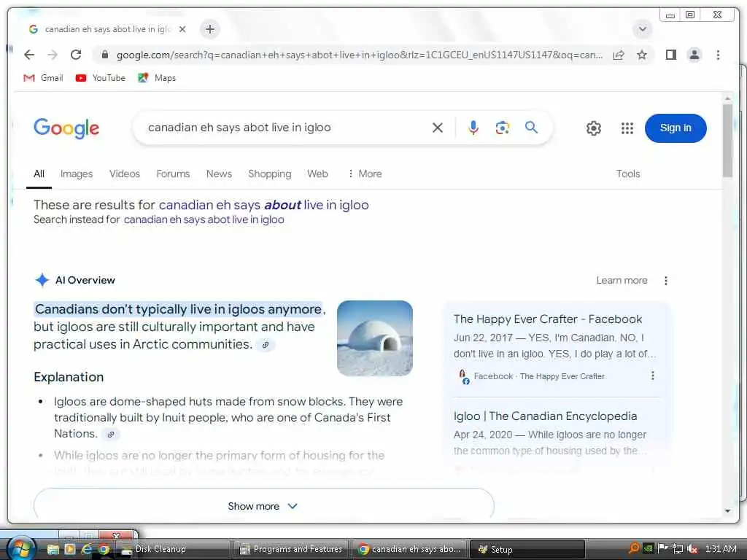This screenshot has width=747, height=560.
Task: Switch to the News tab
Action: pos(219,174)
